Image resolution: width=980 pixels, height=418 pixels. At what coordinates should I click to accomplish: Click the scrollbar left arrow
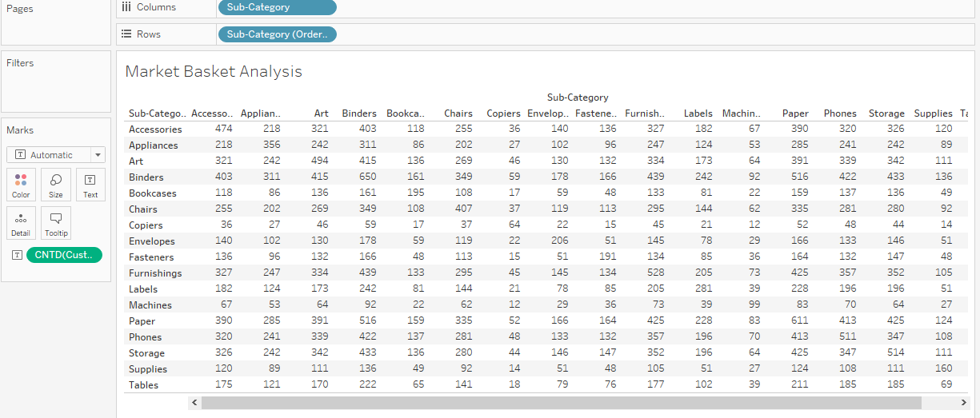tap(194, 403)
